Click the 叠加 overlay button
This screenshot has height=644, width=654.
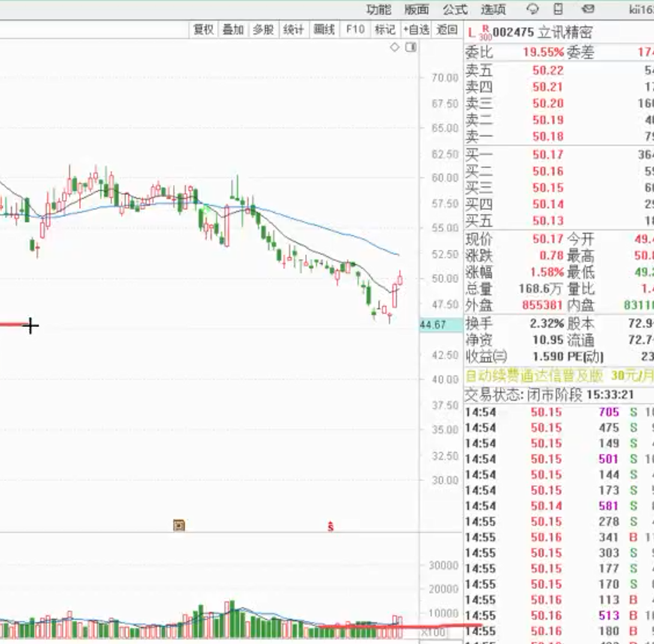(233, 29)
